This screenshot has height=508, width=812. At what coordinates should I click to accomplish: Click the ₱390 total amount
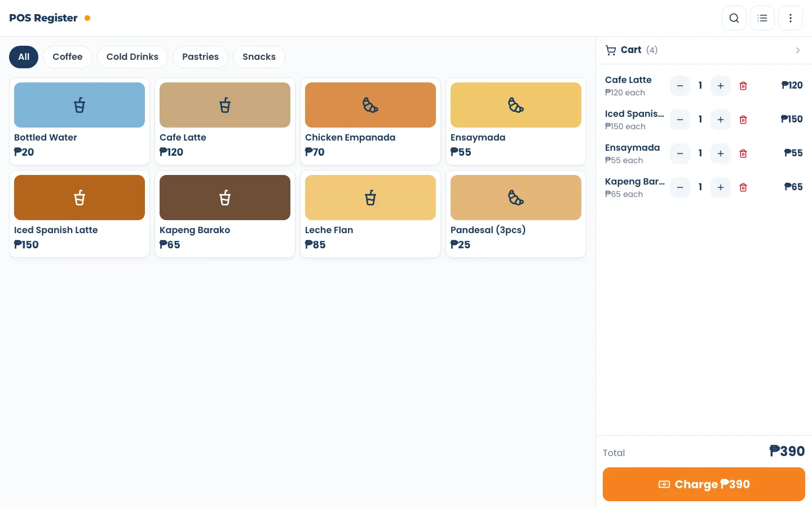(x=787, y=452)
